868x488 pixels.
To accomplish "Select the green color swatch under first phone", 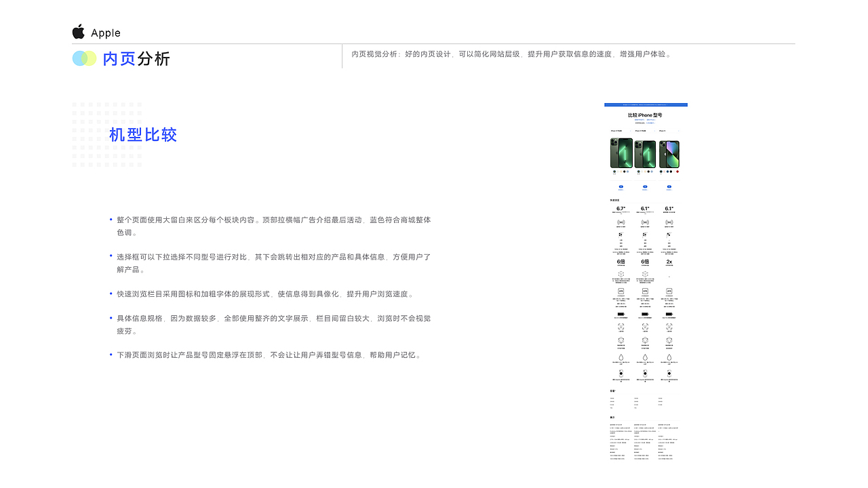I will (614, 171).
